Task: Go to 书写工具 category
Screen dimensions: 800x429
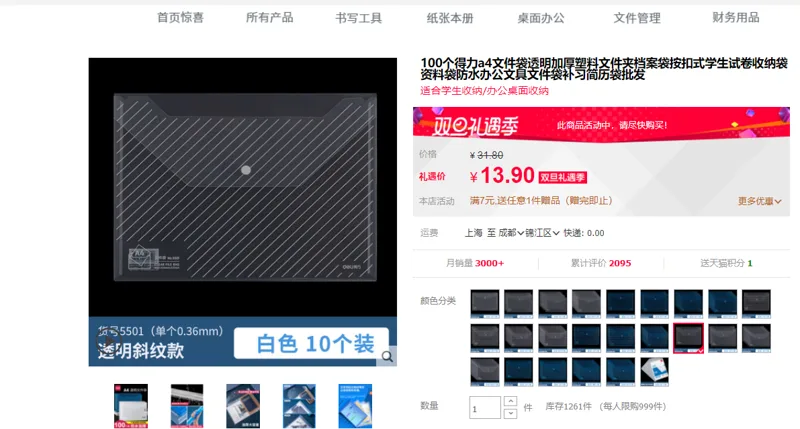Action: [359, 18]
